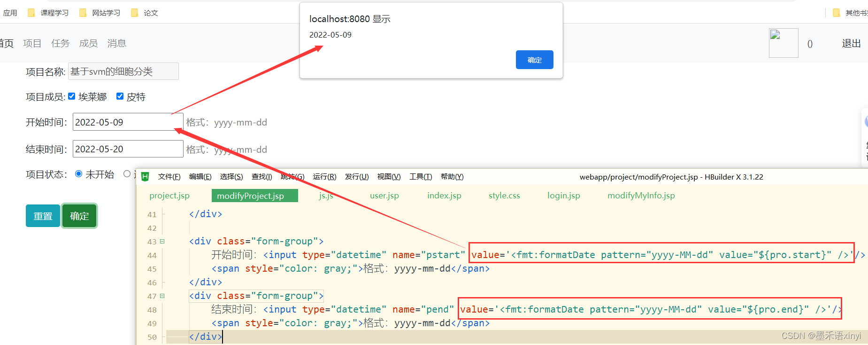Click line number 48 in the editor
The image size is (868, 345).
coord(152,310)
